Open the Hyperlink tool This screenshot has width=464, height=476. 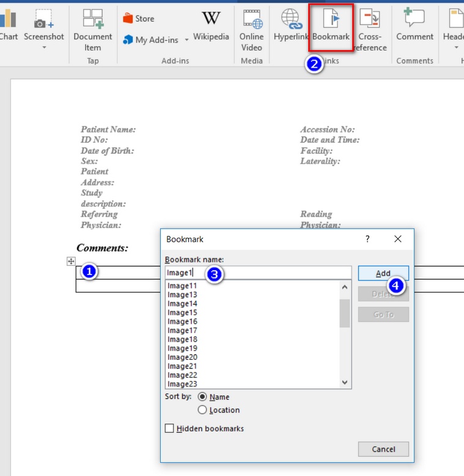pos(290,26)
